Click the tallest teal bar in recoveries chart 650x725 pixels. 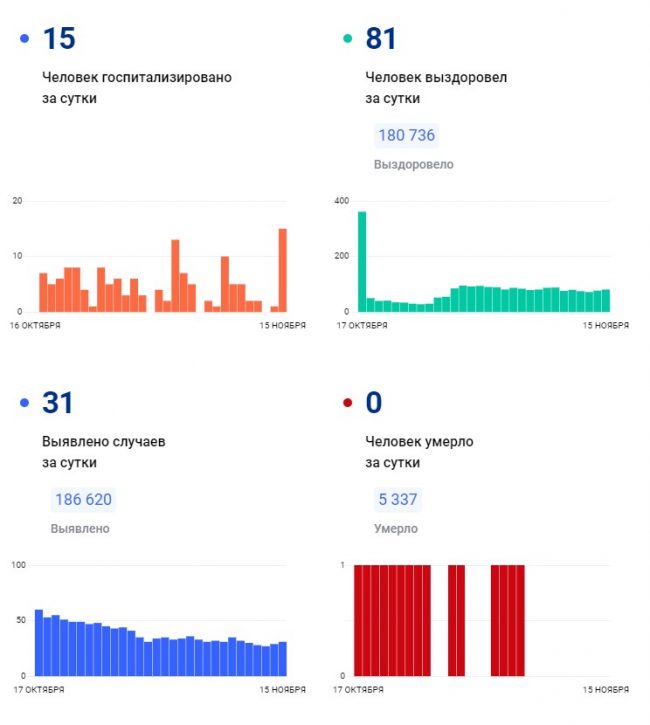click(362, 261)
